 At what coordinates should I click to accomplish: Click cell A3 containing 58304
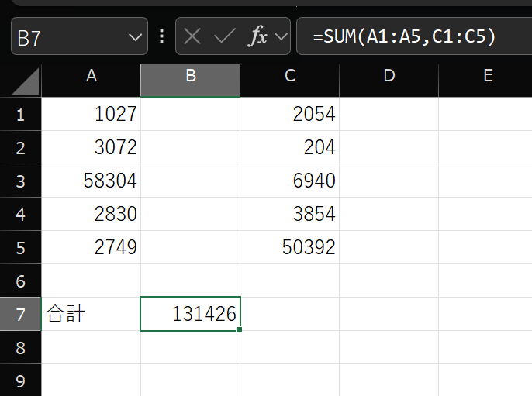pos(91,181)
